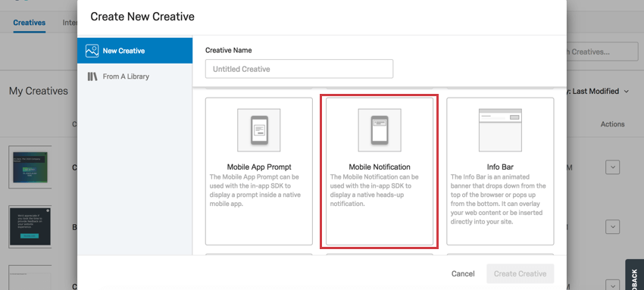Choose the From A Library sidebar item

[135, 76]
